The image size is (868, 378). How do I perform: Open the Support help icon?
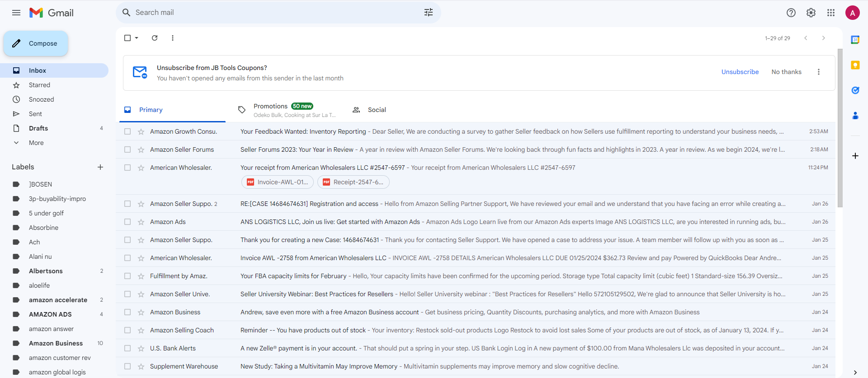coord(791,13)
